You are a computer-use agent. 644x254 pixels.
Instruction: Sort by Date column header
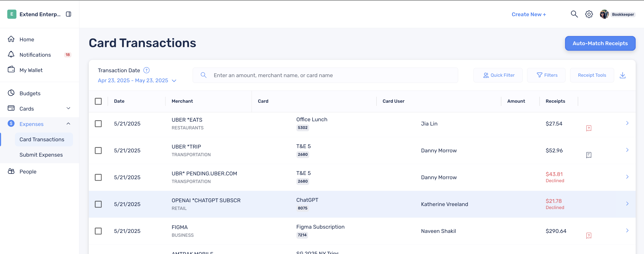119,101
